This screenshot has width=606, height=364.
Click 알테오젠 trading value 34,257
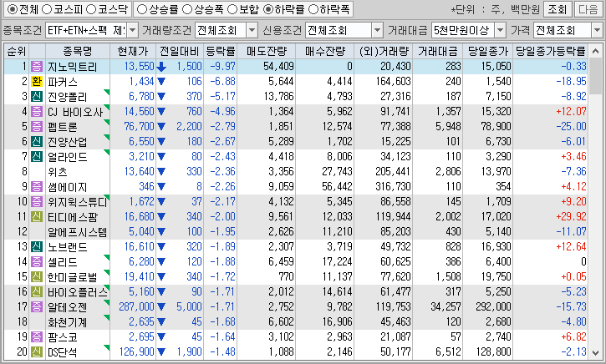[x=446, y=307]
